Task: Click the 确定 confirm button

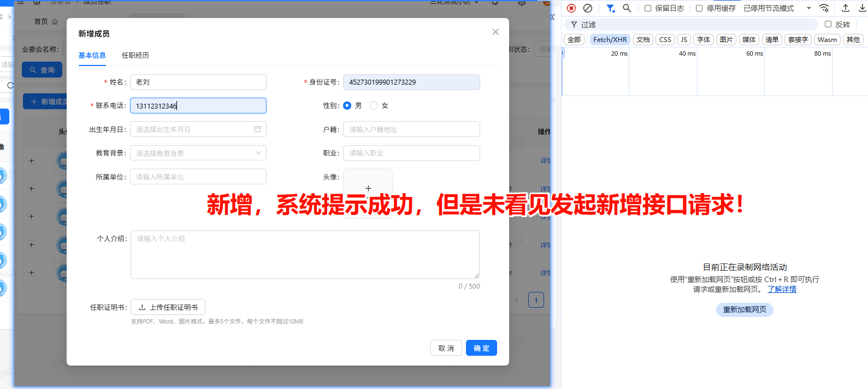Action: point(481,348)
